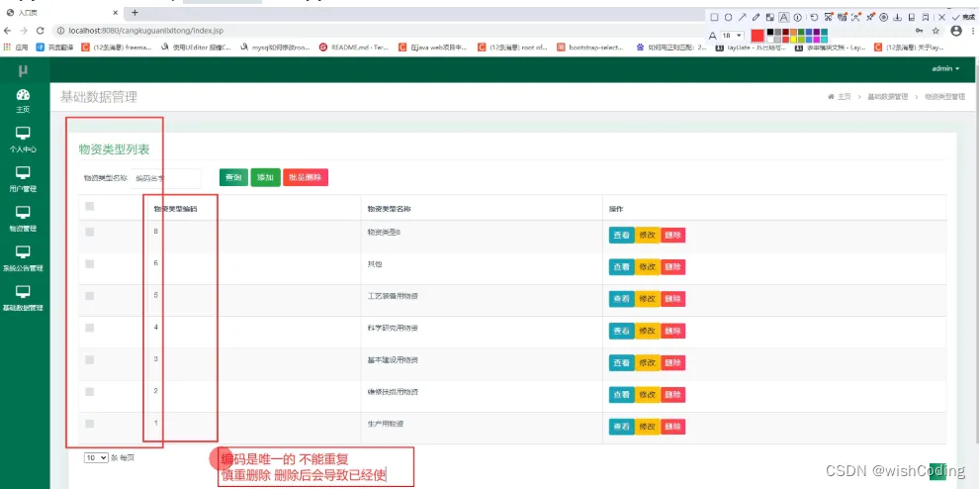Focus the 物资类型名称 search field
The width and height of the screenshot is (980, 489).
[x=166, y=178]
